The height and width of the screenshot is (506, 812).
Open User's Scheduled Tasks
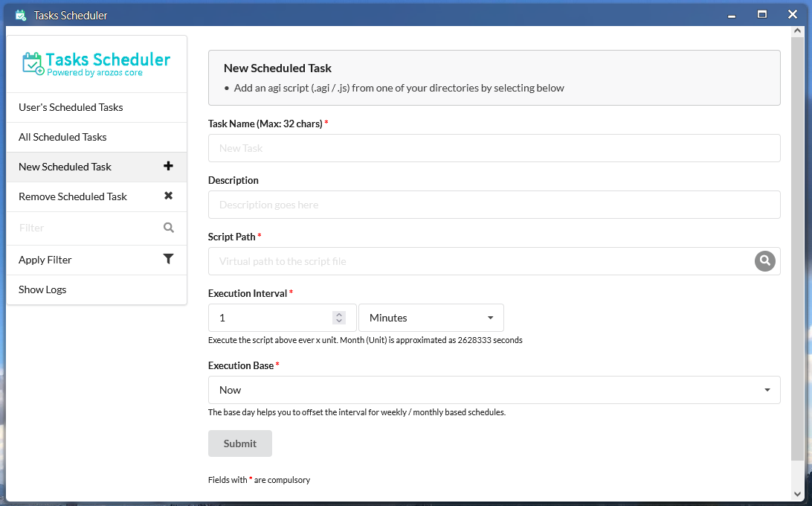[x=71, y=107]
